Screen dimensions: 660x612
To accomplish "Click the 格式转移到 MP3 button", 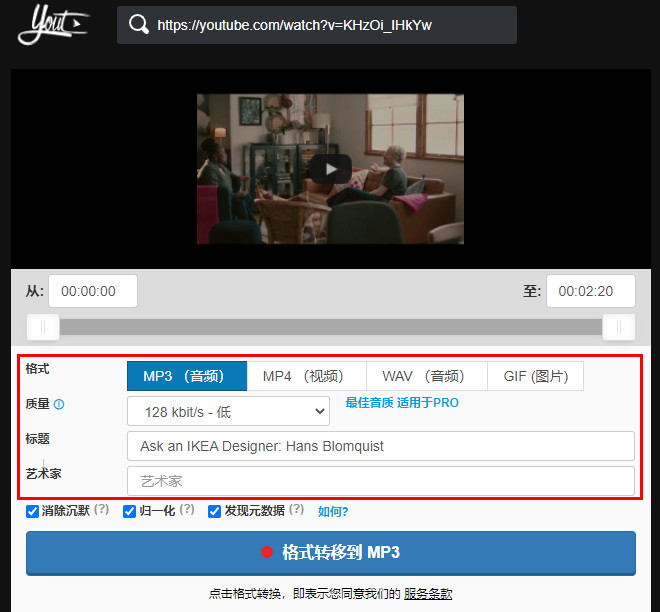I will click(x=331, y=553).
